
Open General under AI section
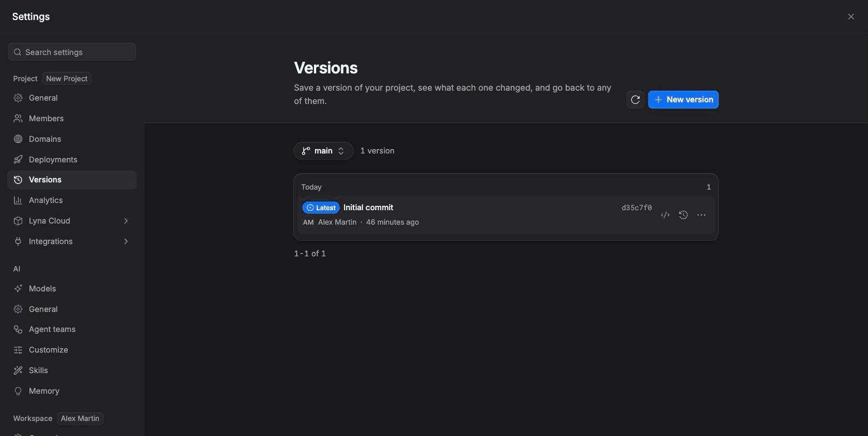(x=72, y=309)
